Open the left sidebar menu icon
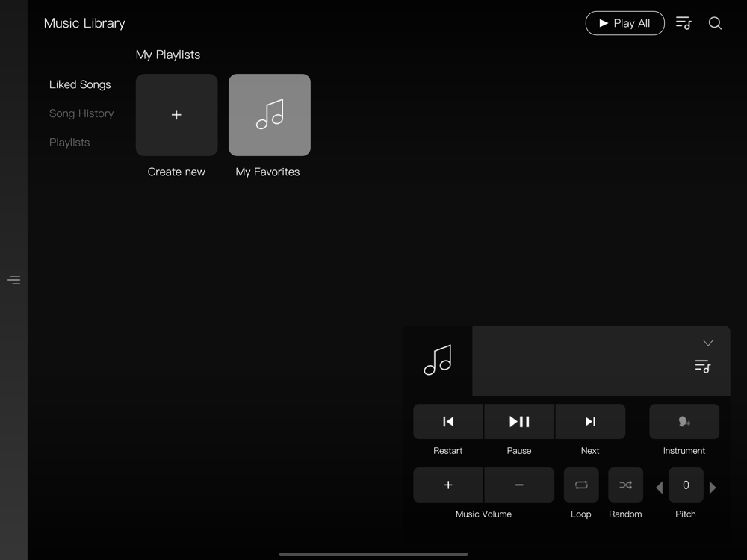This screenshot has width=747, height=560. pyautogui.click(x=13, y=280)
